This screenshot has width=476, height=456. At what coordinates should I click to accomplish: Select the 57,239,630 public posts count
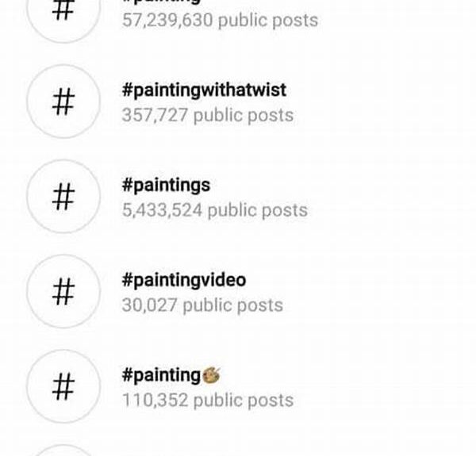(220, 21)
